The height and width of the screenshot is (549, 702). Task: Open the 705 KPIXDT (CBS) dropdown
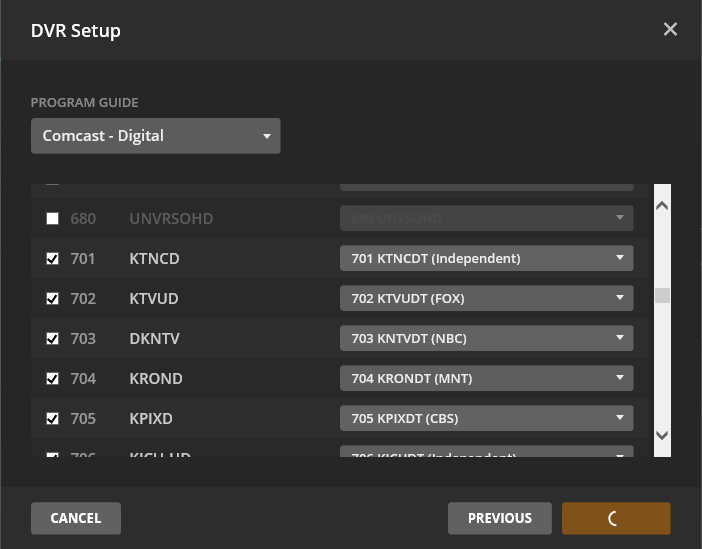click(x=486, y=419)
